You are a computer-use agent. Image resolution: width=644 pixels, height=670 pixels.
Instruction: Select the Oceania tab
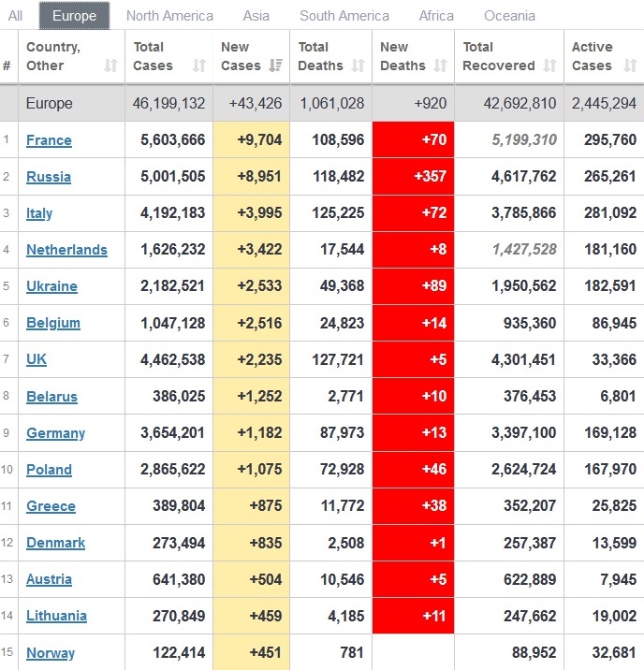[x=510, y=16]
